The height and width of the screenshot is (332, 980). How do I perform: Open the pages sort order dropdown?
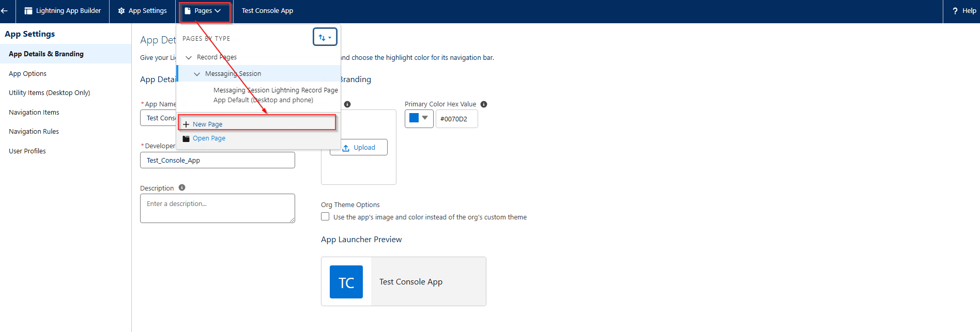pyautogui.click(x=325, y=37)
